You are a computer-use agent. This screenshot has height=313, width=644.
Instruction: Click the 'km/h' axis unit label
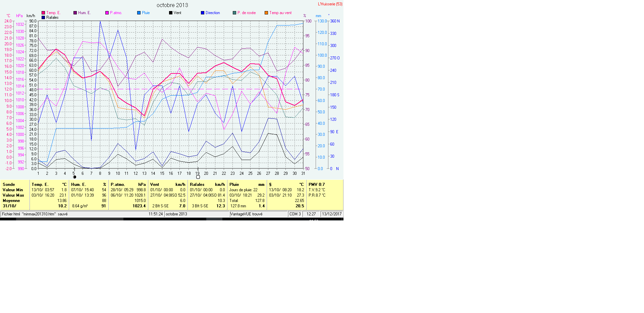click(31, 16)
